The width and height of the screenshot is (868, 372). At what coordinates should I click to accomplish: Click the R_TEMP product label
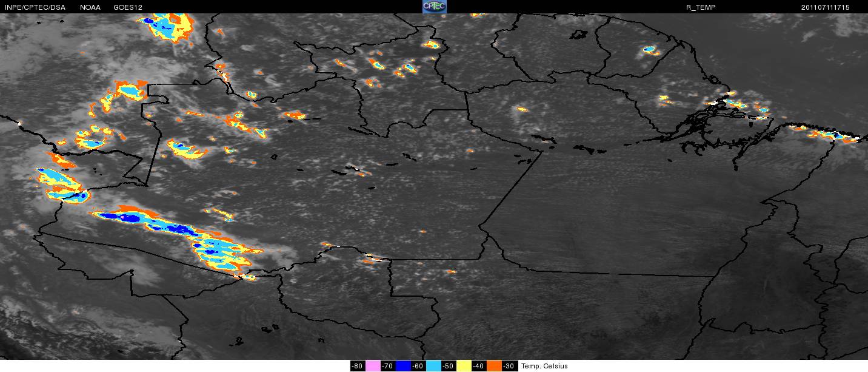[x=701, y=7]
